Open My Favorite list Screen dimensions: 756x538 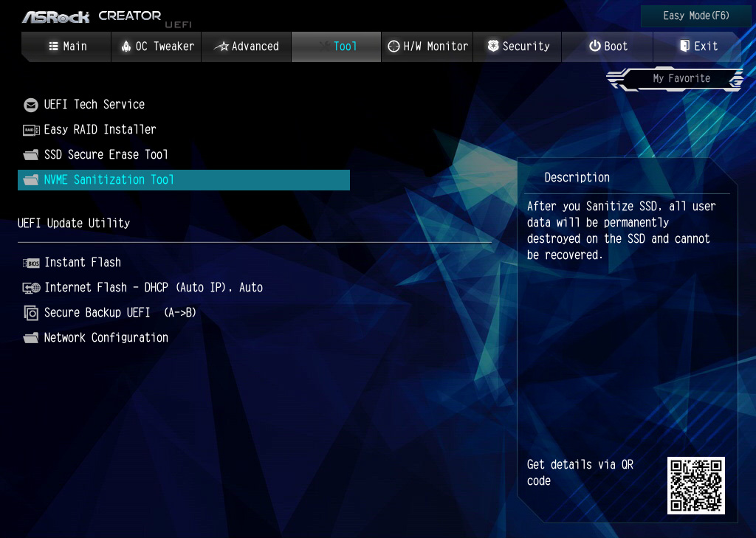(676, 78)
